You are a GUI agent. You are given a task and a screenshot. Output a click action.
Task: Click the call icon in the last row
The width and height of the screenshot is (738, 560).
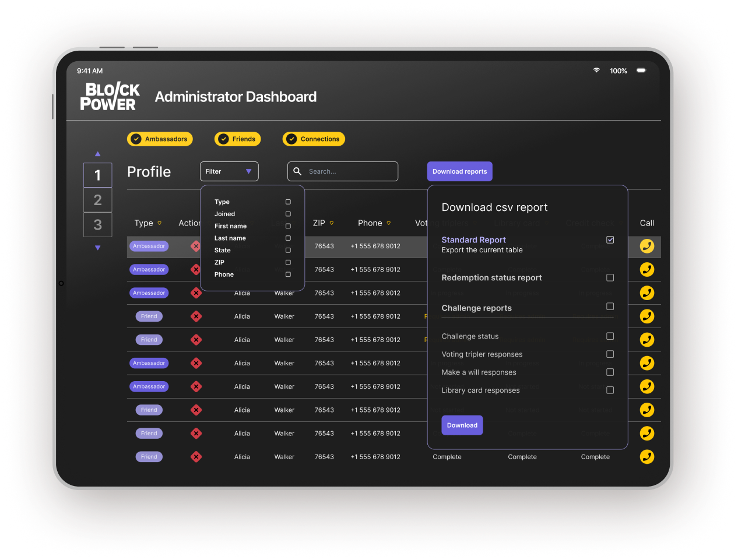[646, 457]
